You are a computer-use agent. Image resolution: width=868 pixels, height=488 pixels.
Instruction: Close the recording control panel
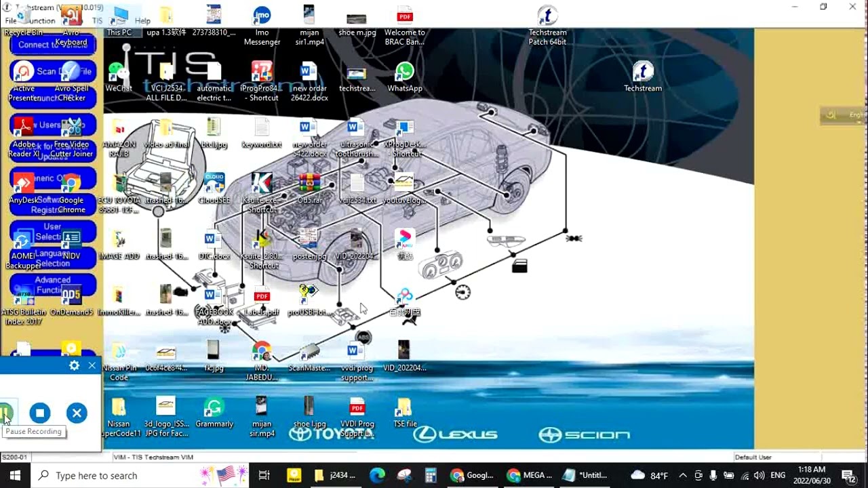click(92, 365)
